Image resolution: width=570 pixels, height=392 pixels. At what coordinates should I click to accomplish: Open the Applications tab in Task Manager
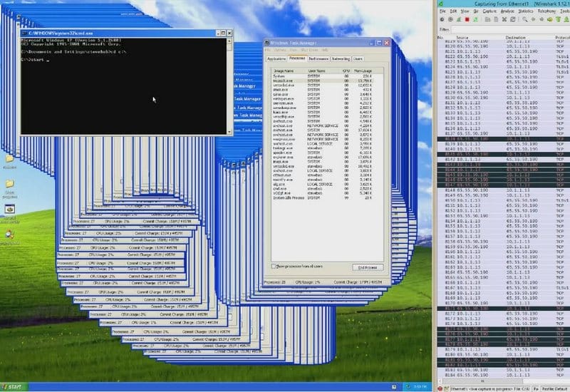tap(276, 59)
